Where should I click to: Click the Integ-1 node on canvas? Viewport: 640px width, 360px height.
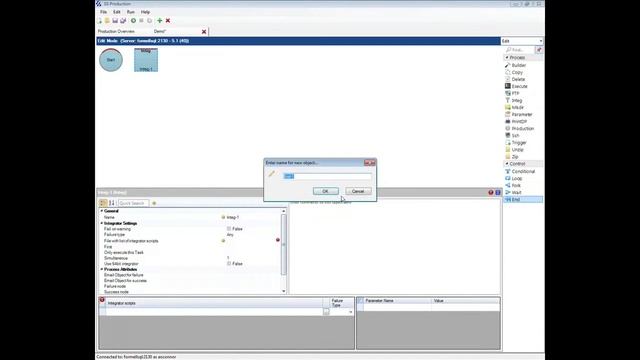[x=146, y=60]
